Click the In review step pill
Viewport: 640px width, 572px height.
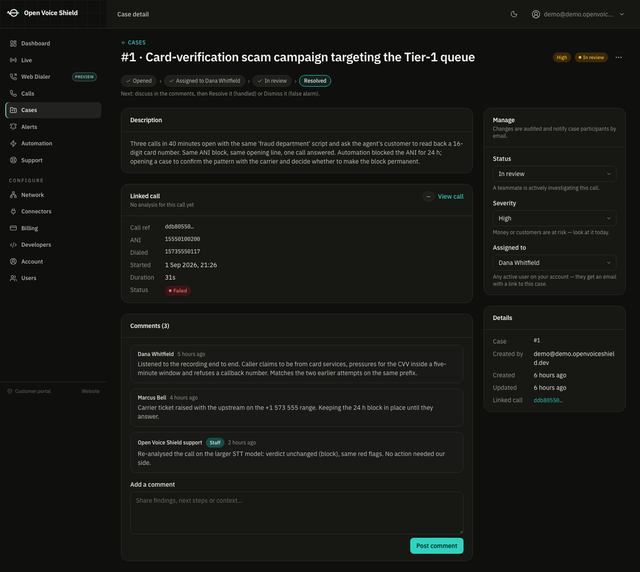pyautogui.click(x=272, y=81)
